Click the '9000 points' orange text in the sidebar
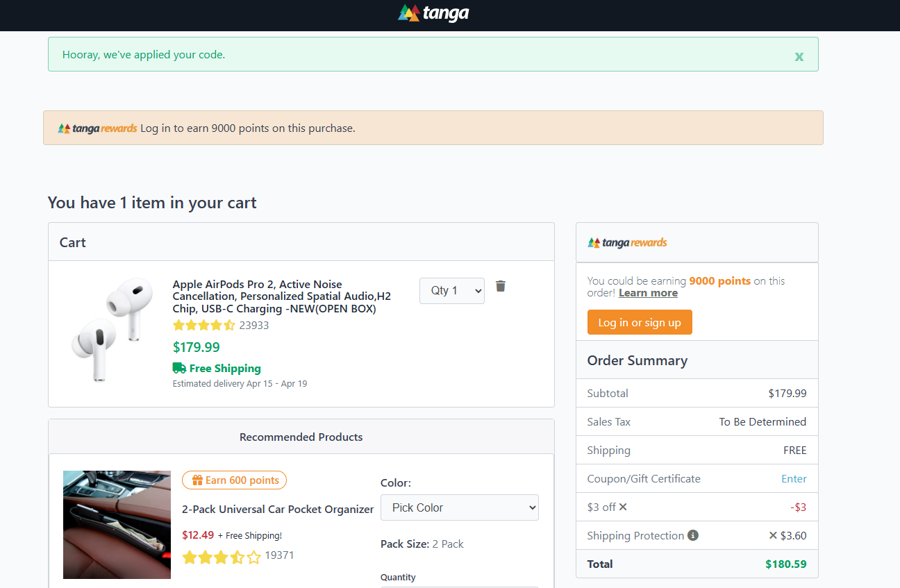This screenshot has width=900, height=588. tap(719, 281)
